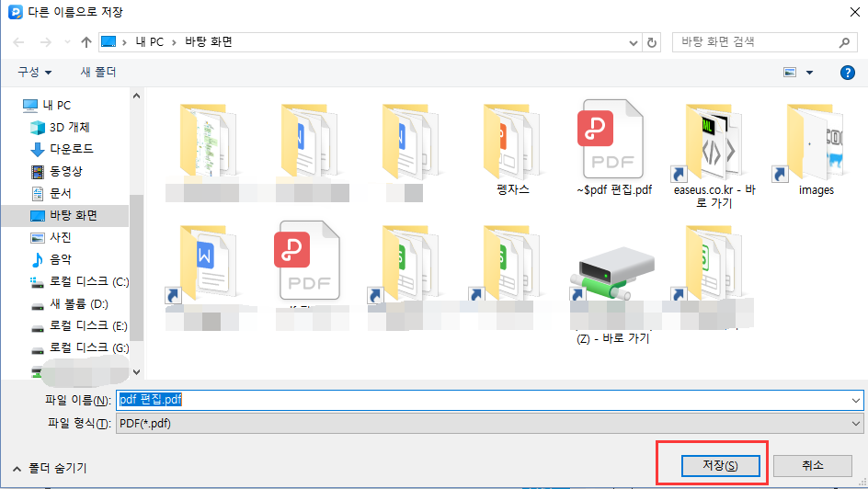
Task: Open 문서 in the sidebar
Action: (51, 193)
